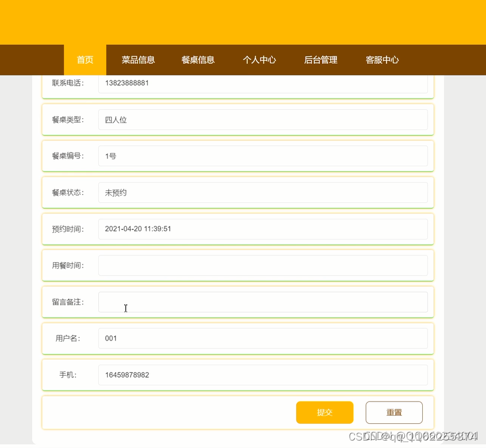Screen dimensions: 486x448
Task: Click the 用户名 label text
Action: coord(68,338)
